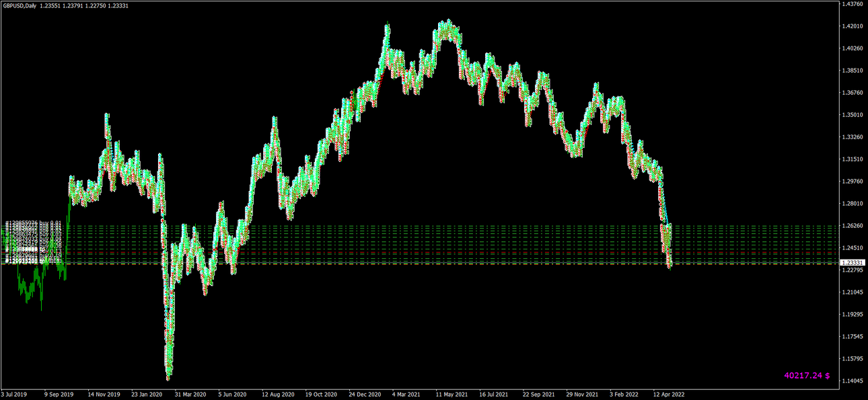Click the 1.38510 price axis label

tap(853, 71)
